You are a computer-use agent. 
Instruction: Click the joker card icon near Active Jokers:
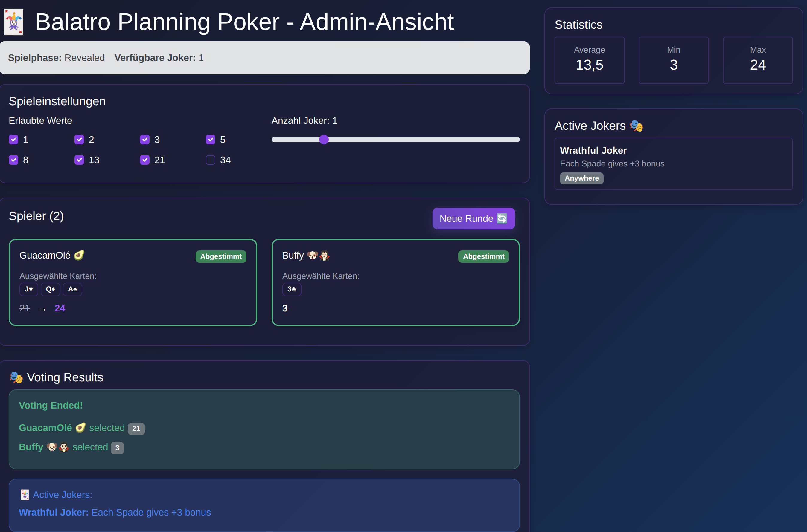[25, 495]
